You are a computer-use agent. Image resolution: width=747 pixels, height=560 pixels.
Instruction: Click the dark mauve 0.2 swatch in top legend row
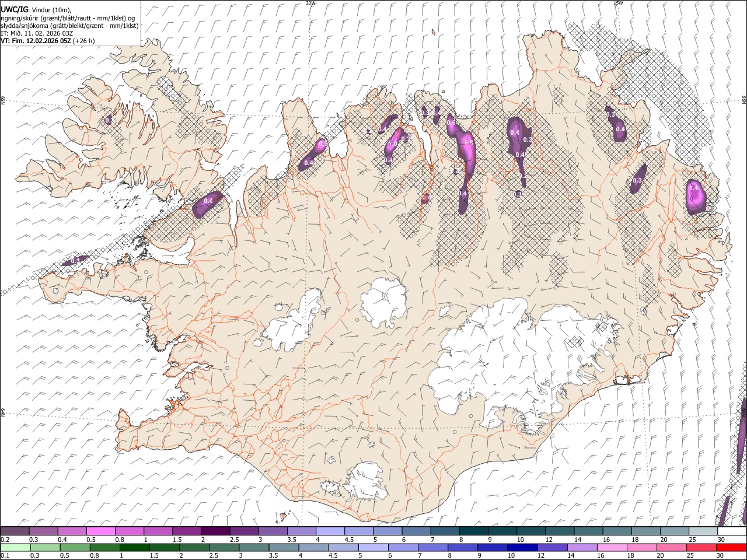pyautogui.click(x=15, y=531)
